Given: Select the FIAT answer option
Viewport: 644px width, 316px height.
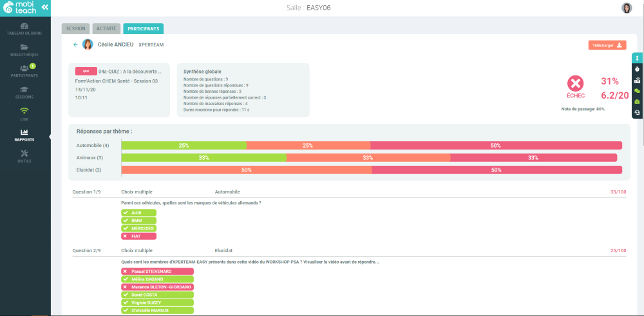Looking at the screenshot, I should (x=139, y=236).
